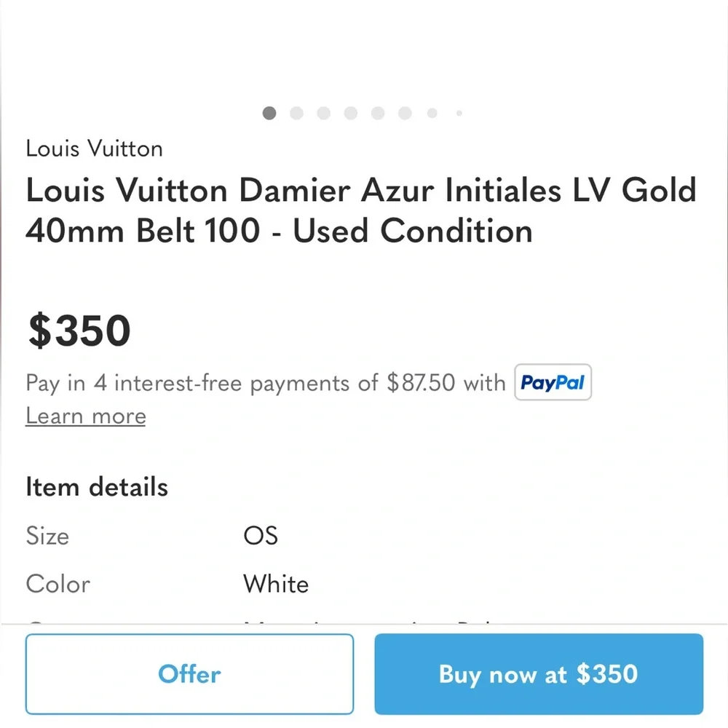Select the product title text
Screen dimensions: 728x728
(360, 210)
